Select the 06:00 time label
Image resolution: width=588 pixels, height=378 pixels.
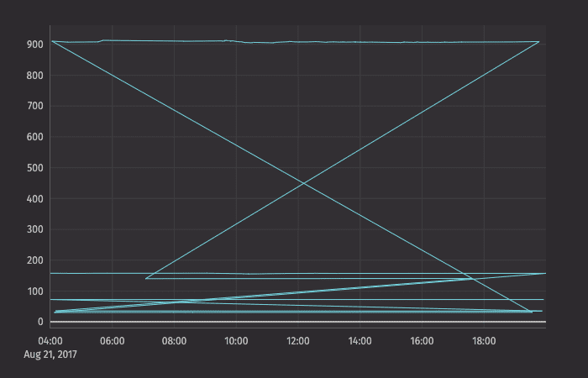[x=113, y=341]
